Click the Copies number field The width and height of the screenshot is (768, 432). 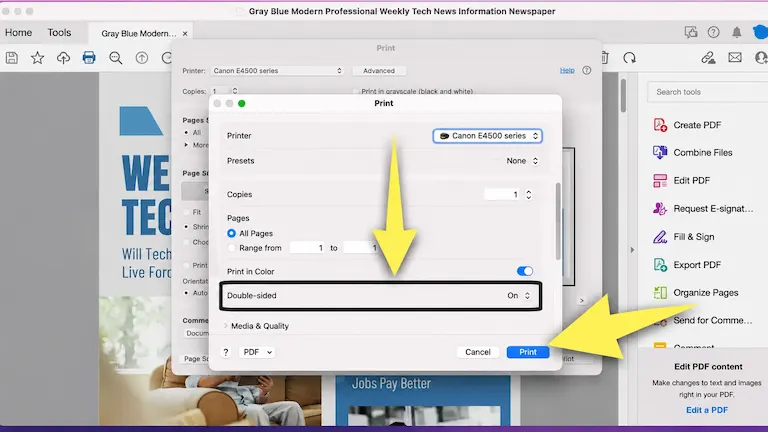(502, 194)
